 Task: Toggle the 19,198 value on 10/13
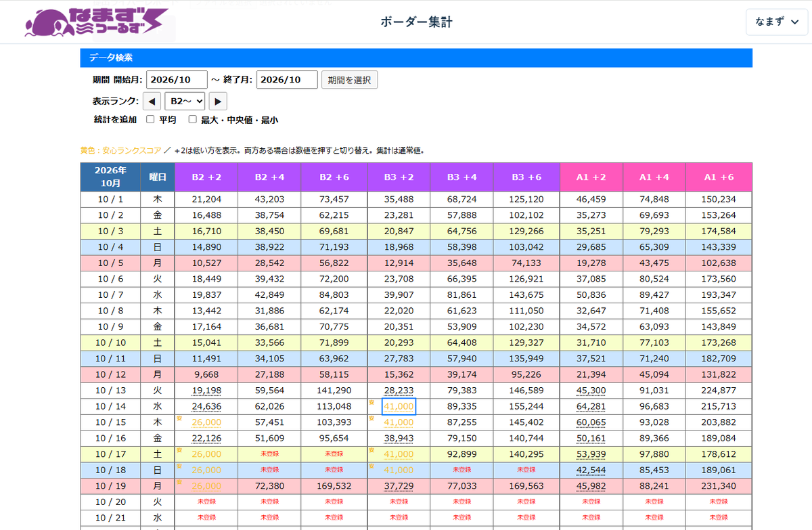206,391
